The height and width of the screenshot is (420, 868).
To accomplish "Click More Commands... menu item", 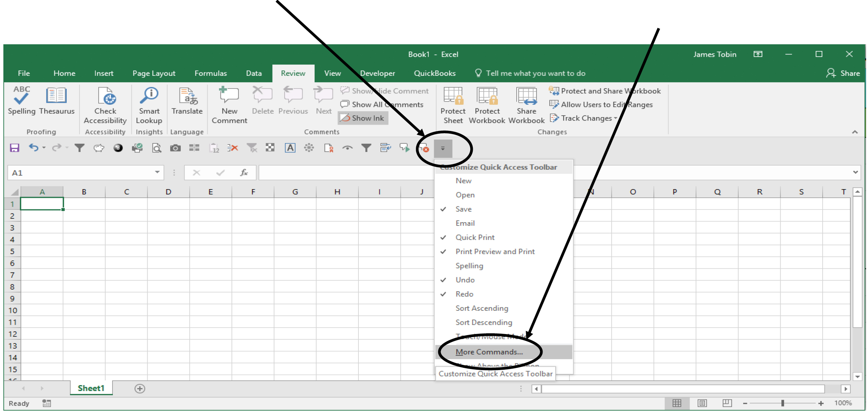I will (504, 352).
